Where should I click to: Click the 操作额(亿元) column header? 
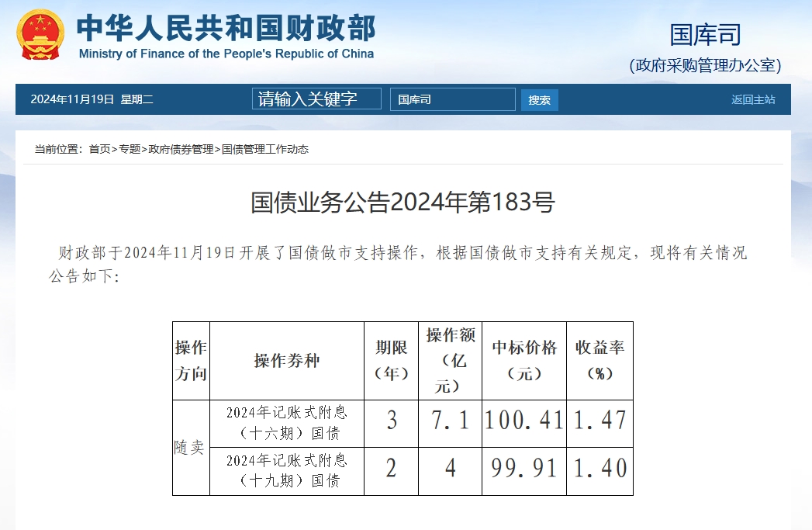click(x=450, y=361)
